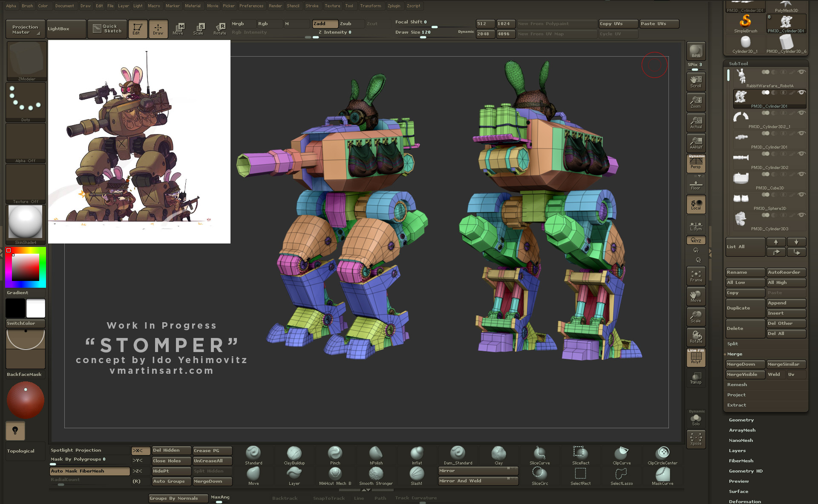Expand the Layers subpalette

pos(737,450)
